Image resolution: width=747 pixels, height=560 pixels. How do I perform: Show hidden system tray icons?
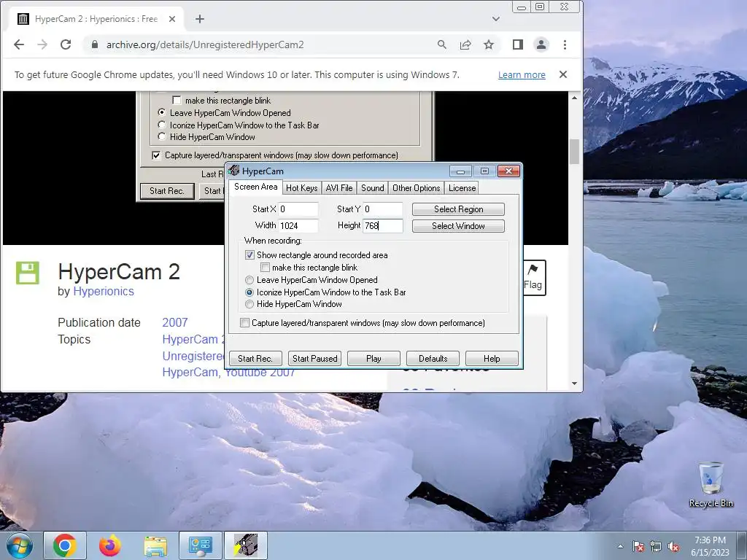coord(620,546)
